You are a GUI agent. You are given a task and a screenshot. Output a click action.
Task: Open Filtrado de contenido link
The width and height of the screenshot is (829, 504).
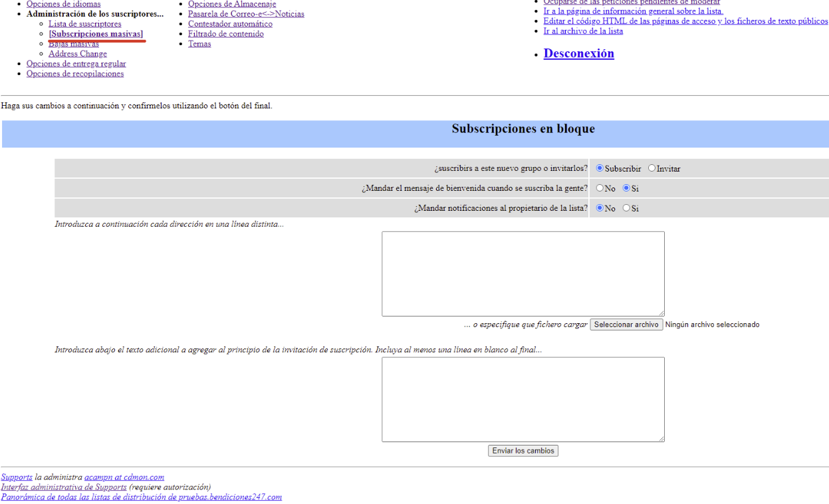click(x=226, y=34)
